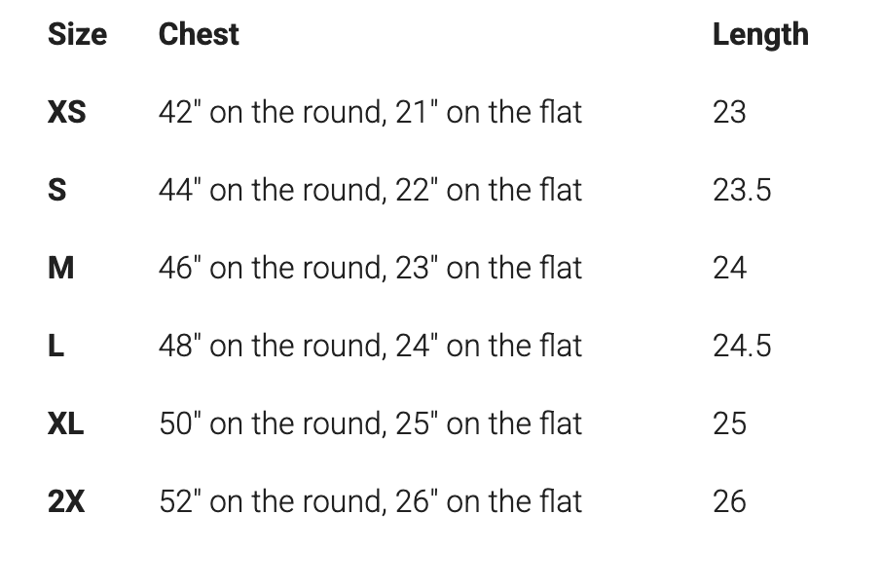882x588 pixels.
Task: Click the length value 24.5
Action: [x=741, y=346]
